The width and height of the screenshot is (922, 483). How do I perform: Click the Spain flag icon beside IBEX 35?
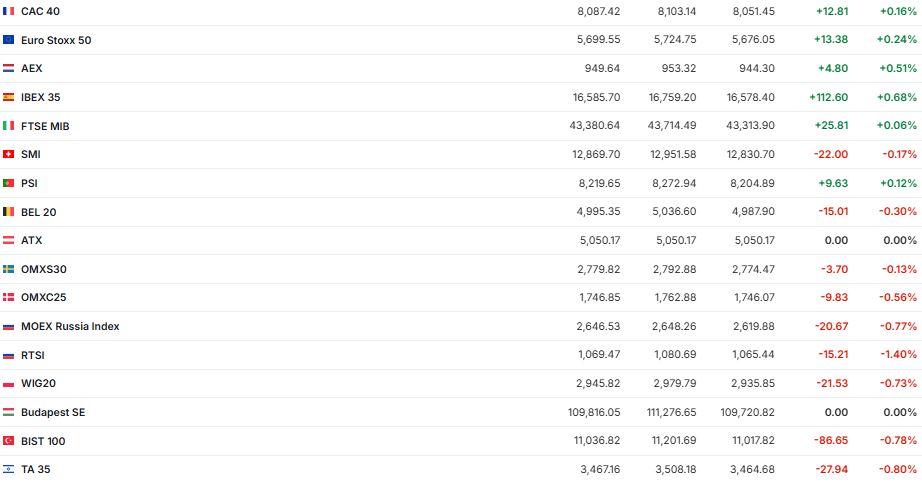coord(9,97)
